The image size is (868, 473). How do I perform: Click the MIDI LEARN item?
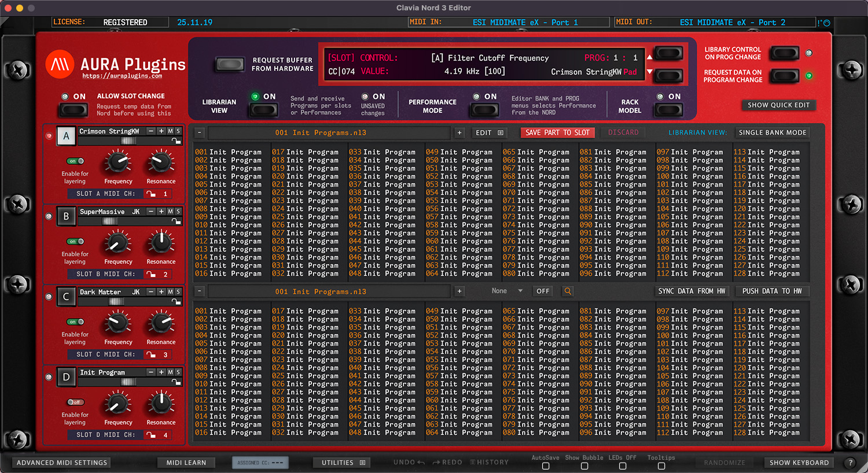coord(186,463)
